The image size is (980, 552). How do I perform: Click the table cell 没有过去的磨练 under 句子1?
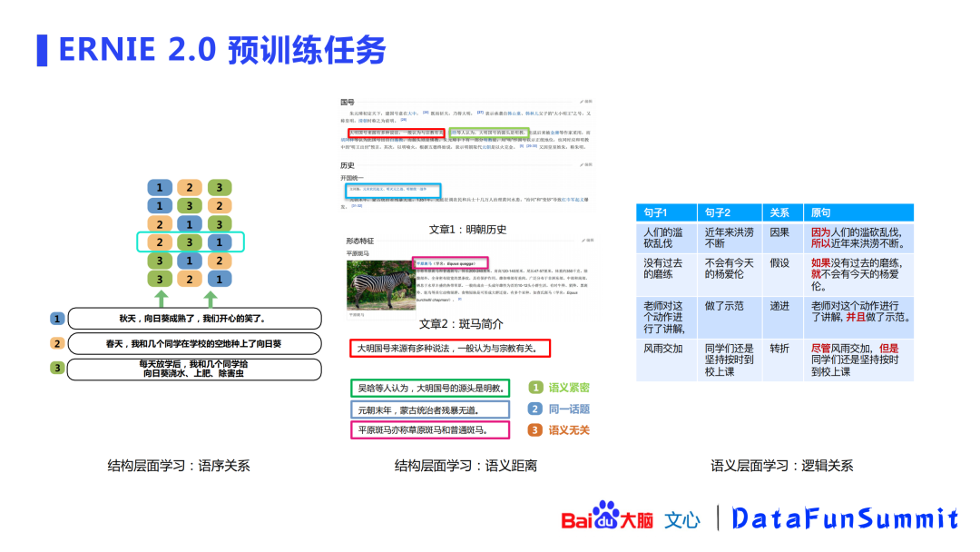click(666, 274)
